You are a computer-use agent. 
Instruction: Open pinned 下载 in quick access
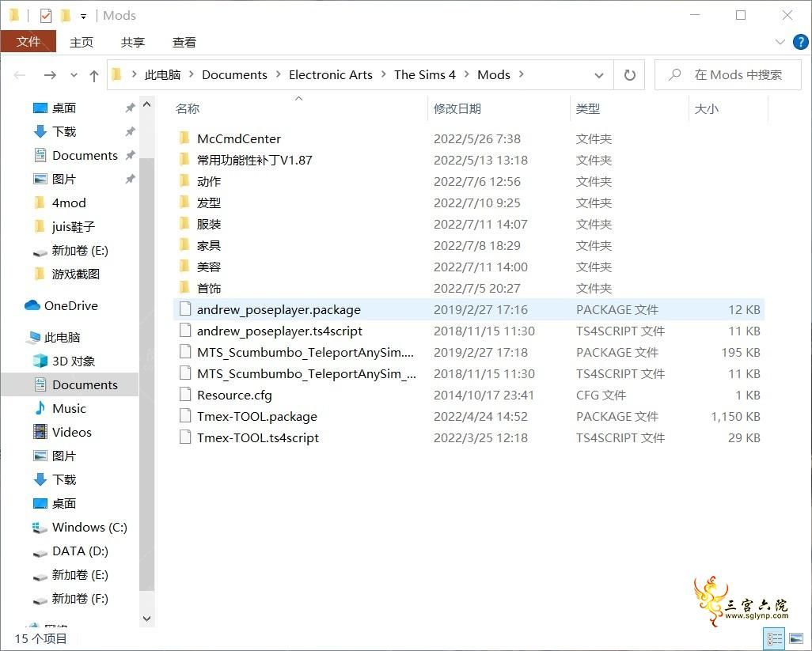pyautogui.click(x=63, y=131)
